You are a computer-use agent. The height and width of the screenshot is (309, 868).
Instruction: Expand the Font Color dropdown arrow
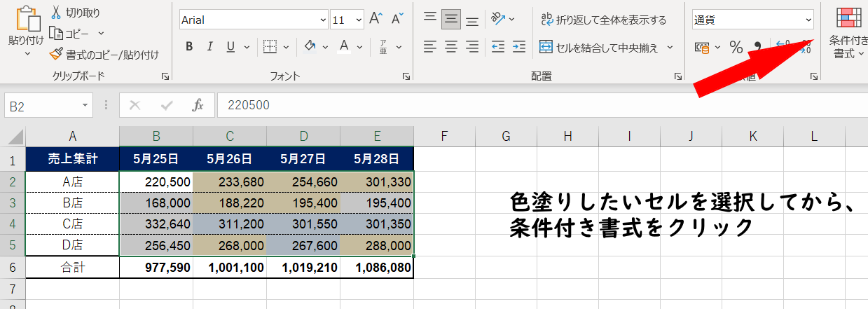click(x=359, y=47)
